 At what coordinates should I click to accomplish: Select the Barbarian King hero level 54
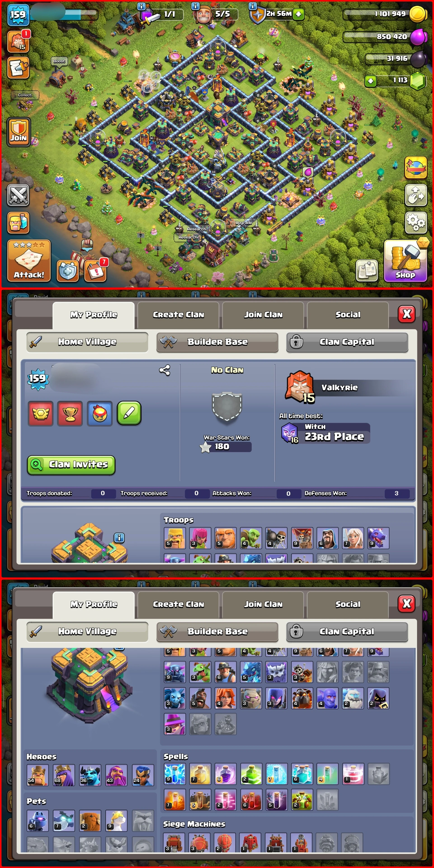(38, 775)
